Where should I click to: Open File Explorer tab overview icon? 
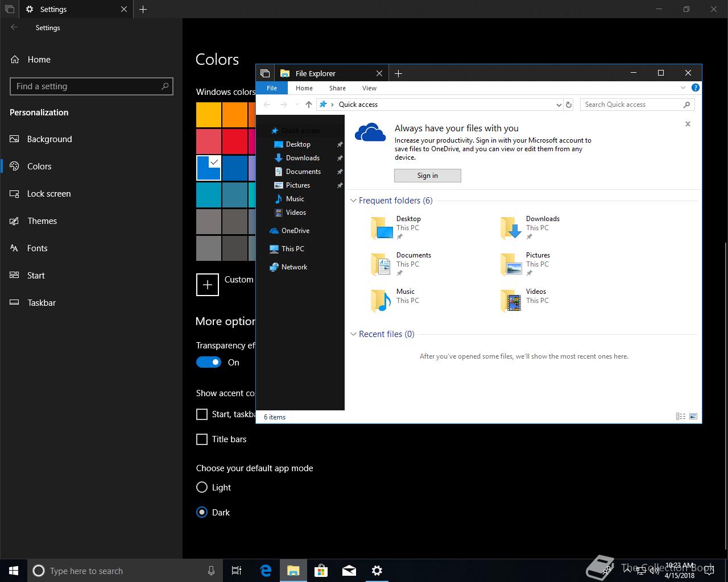click(x=265, y=73)
